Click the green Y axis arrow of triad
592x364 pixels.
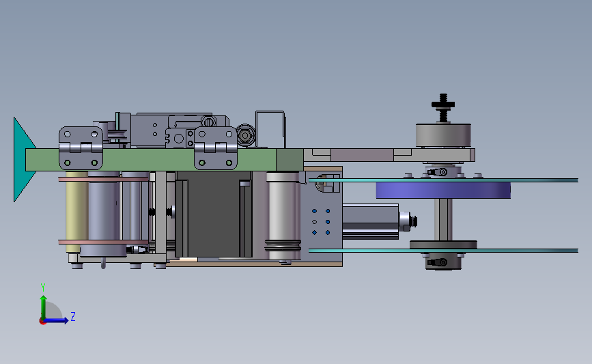(x=43, y=307)
